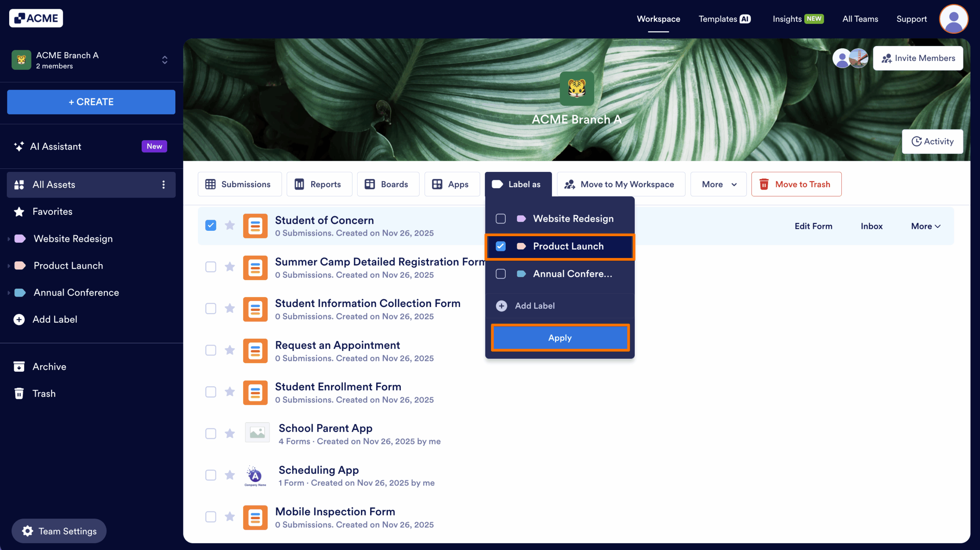Image resolution: width=980 pixels, height=550 pixels.
Task: Switch to the Templates tab
Action: coord(718,19)
